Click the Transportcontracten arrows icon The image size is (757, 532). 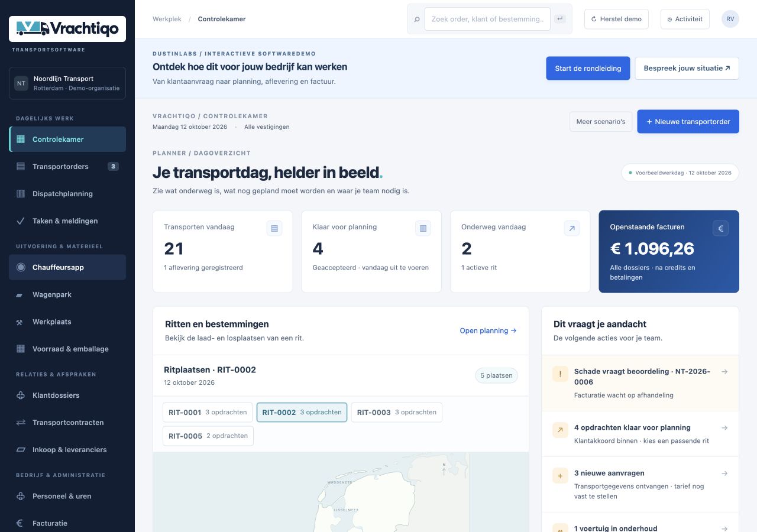(x=21, y=423)
